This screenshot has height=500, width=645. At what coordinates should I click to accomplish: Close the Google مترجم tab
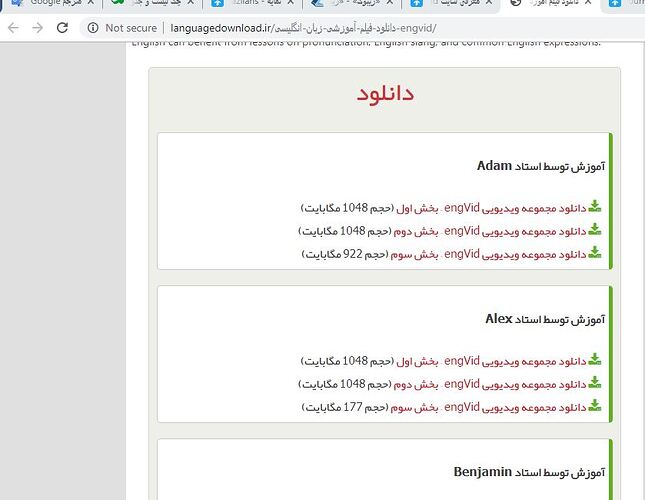(91, 3)
